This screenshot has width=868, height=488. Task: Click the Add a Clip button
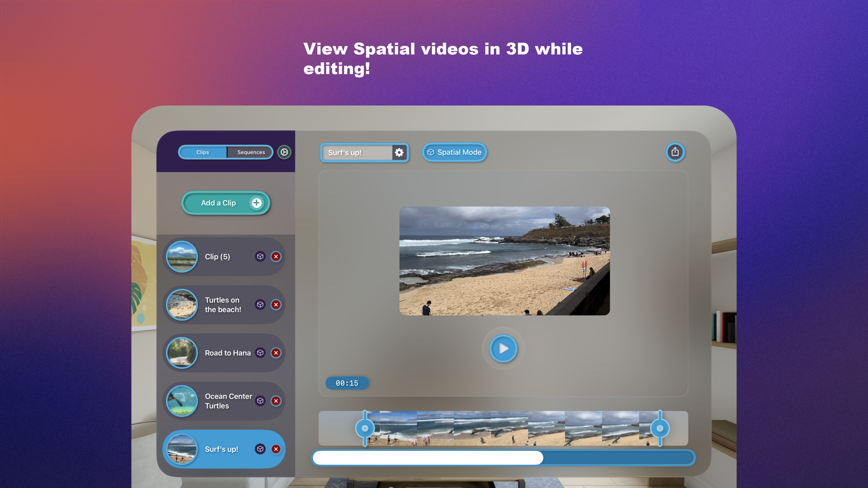point(225,203)
